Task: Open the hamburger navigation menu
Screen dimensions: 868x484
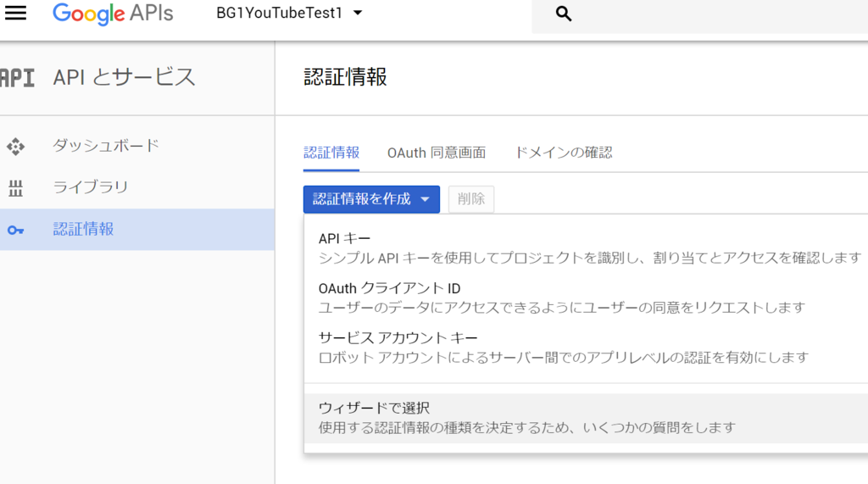Action: click(15, 12)
